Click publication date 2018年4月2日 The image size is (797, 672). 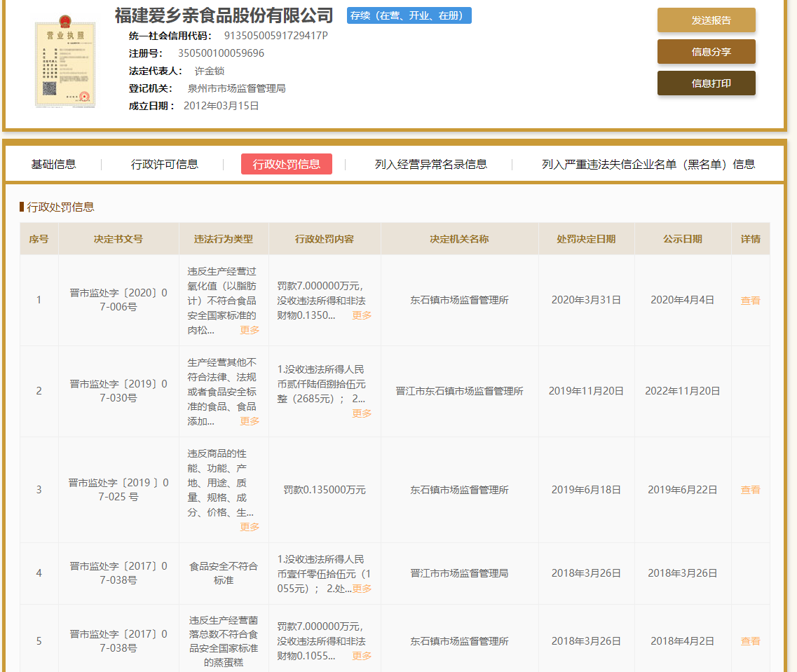683,641
